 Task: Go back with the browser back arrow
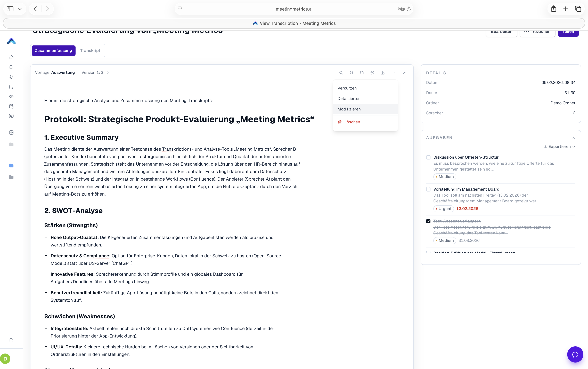35,9
